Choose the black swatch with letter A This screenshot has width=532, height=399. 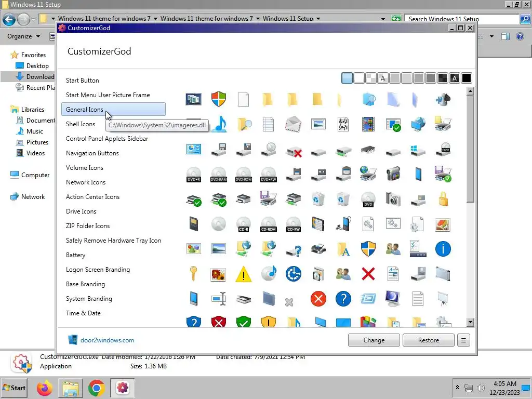tap(454, 78)
